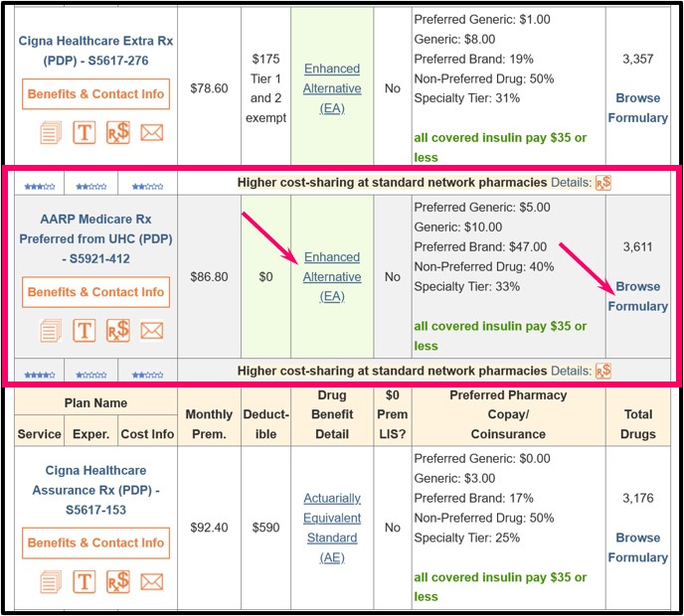Screen dimensions: 684x616
Task: Select the $92.40 monthly premium cell
Action: [x=209, y=528]
